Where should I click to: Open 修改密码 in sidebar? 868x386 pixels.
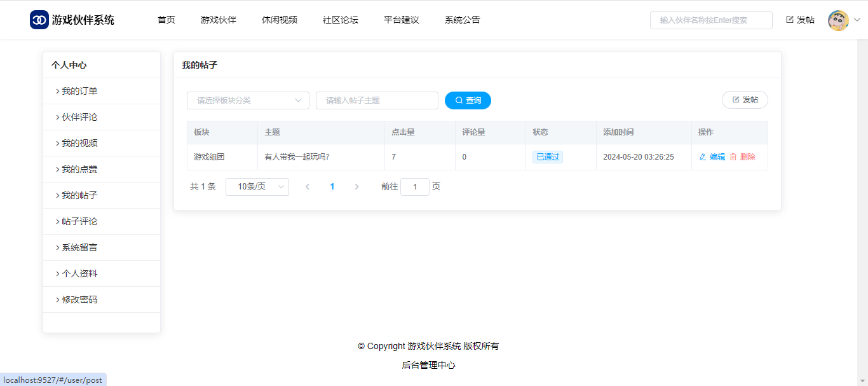coord(79,300)
